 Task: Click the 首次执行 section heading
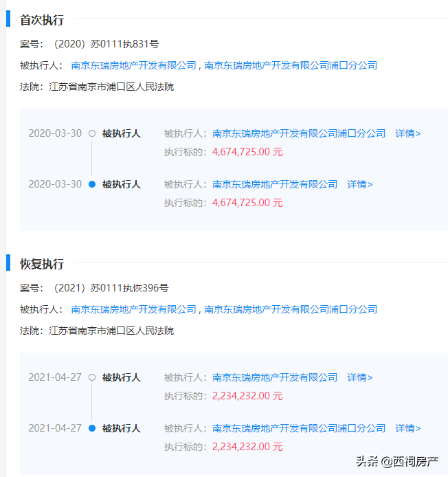(42, 20)
